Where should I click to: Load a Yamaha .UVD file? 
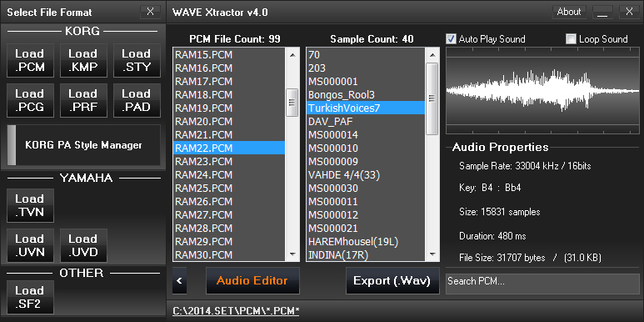click(83, 245)
